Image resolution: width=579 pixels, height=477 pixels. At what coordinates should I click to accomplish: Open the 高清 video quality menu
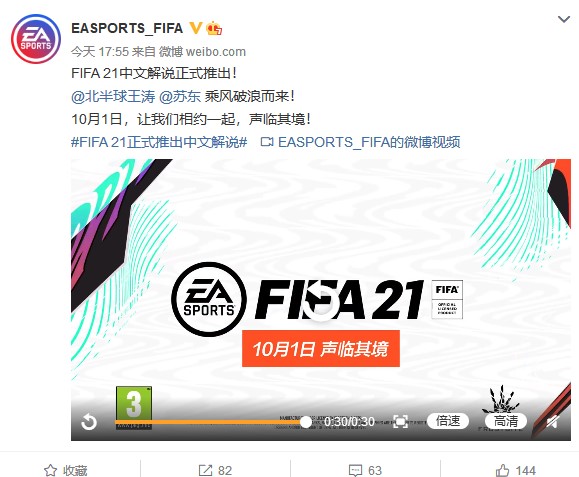(x=506, y=421)
